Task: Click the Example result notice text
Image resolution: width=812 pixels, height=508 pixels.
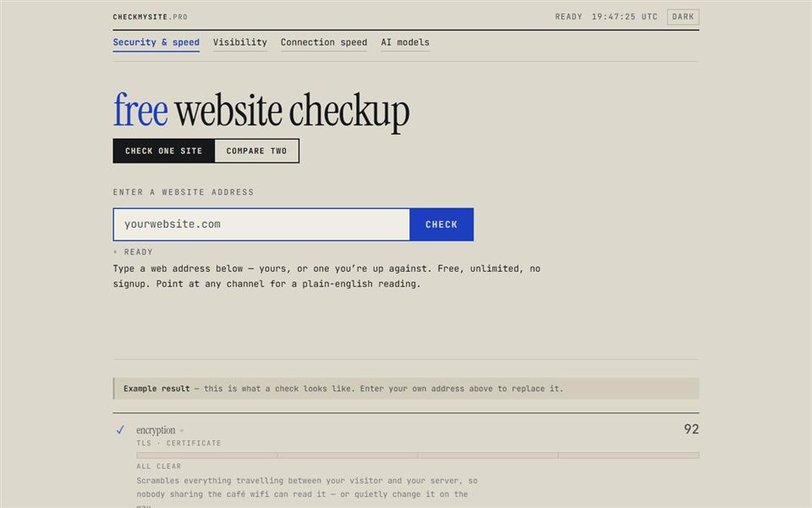Action: [343, 389]
